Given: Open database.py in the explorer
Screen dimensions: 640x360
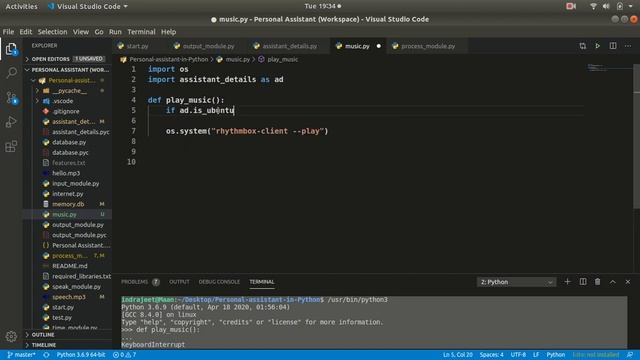Looking at the screenshot, I should (x=67, y=142).
